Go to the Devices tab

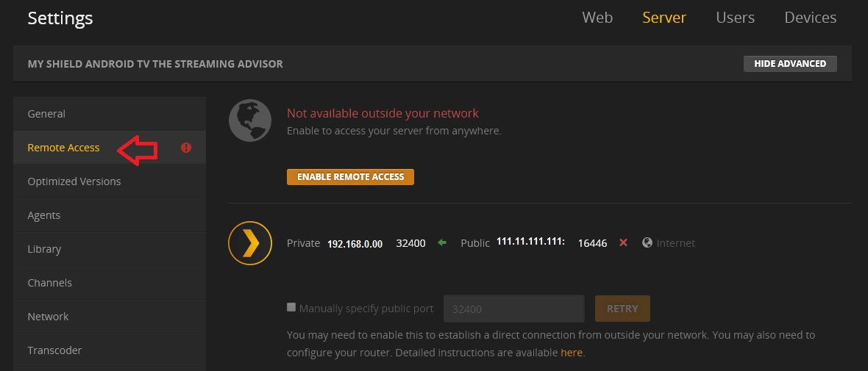pos(811,18)
